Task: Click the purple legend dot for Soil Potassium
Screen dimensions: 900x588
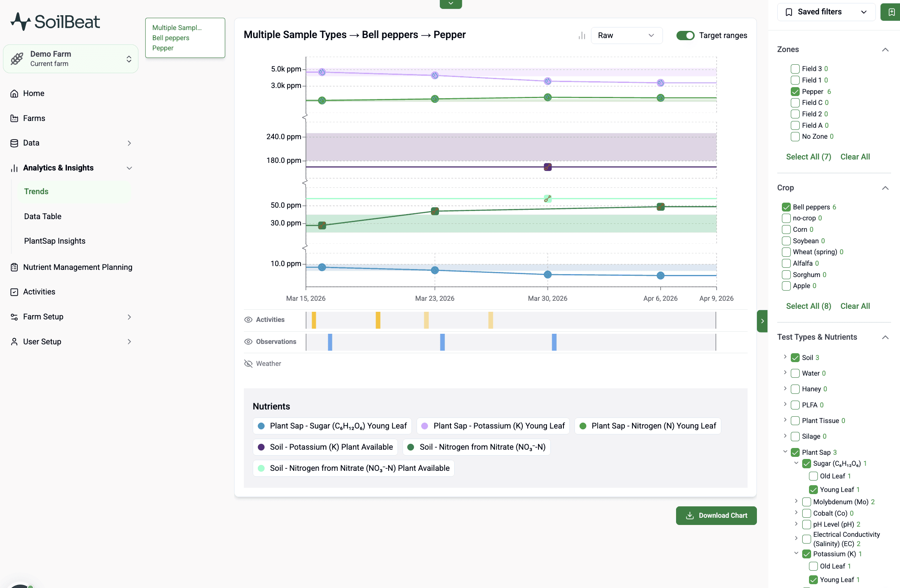Action: pyautogui.click(x=262, y=447)
